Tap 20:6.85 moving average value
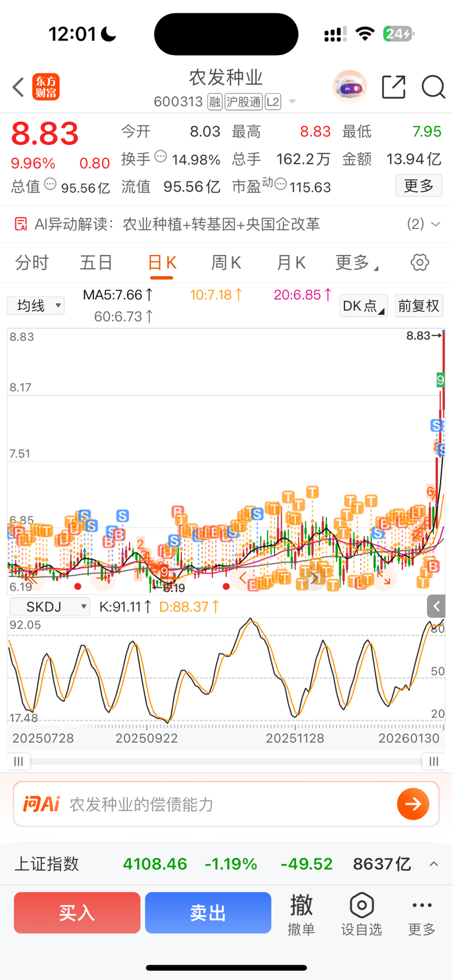This screenshot has width=453, height=980. (x=303, y=295)
